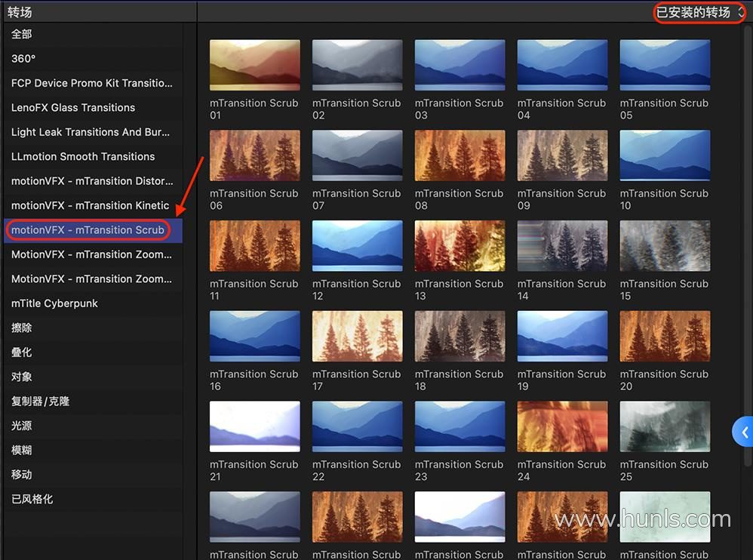Screen dimensions: 753x560
Task: Click the mTransition Scrub 13 label
Action: click(459, 290)
